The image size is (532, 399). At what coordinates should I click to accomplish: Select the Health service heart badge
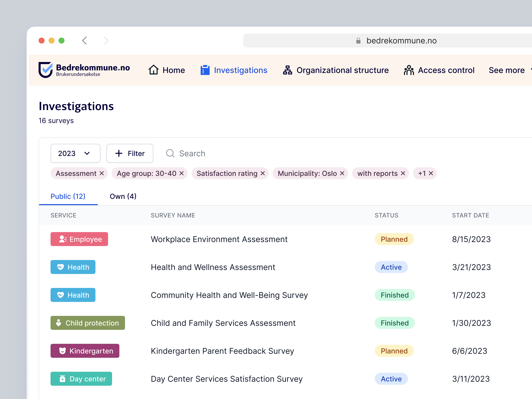point(73,267)
